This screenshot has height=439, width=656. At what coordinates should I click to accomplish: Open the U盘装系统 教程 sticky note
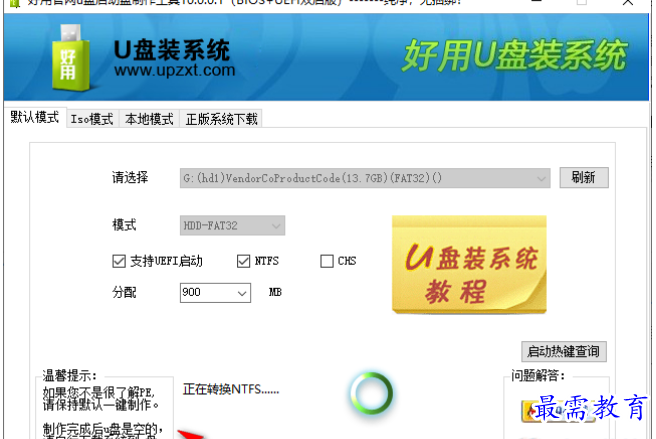click(x=469, y=264)
